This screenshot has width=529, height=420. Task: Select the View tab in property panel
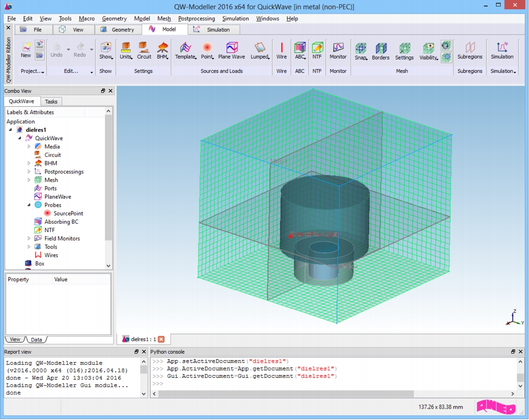15,339
